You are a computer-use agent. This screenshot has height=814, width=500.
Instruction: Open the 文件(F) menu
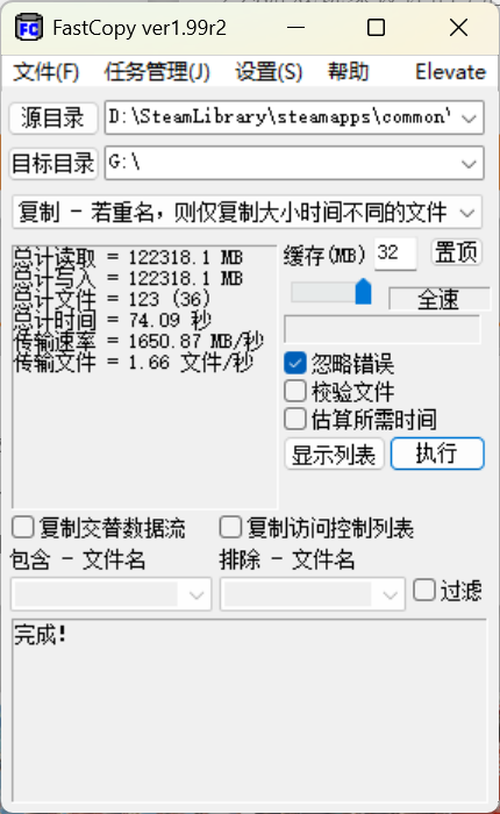tap(46, 72)
